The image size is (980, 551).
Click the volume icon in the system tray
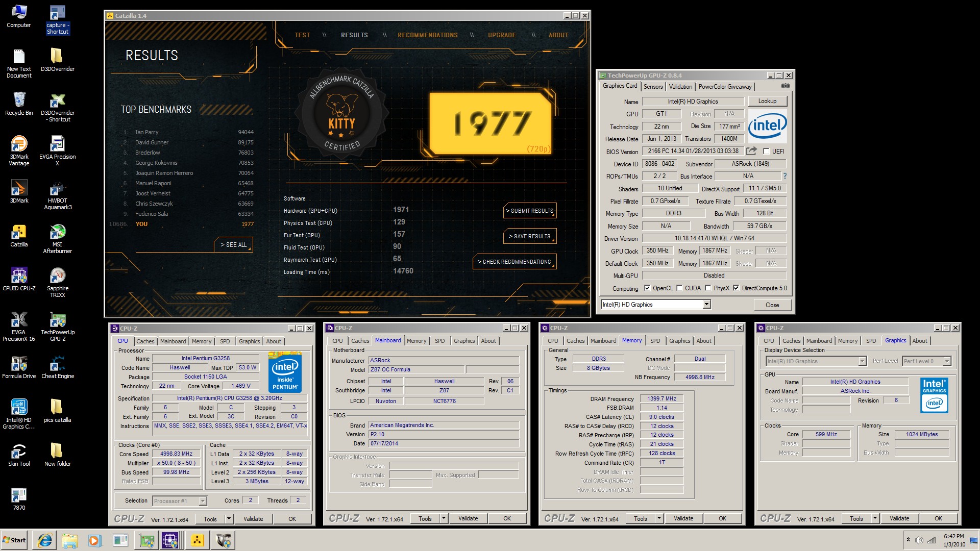(919, 540)
